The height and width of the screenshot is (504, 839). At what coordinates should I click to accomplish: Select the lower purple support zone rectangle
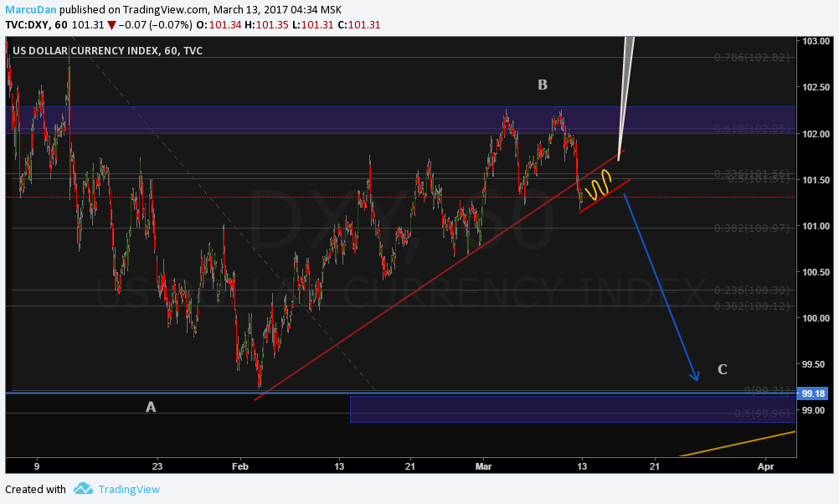573,409
